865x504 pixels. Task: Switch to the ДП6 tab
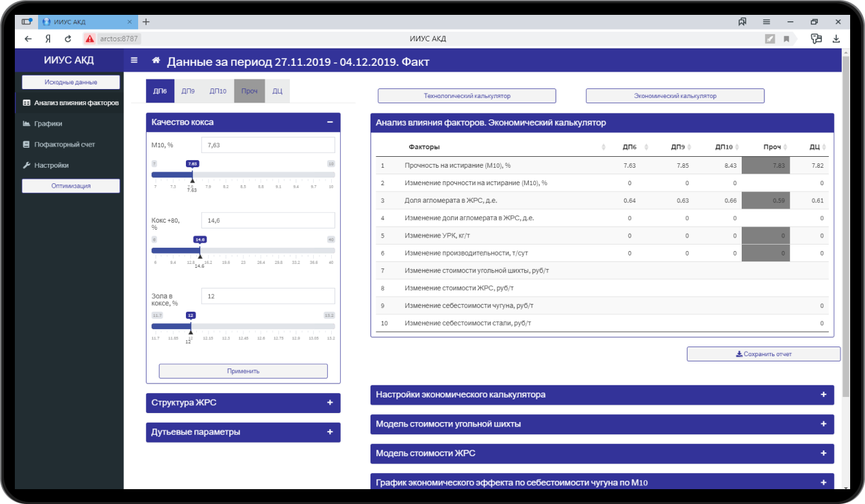pos(160,91)
